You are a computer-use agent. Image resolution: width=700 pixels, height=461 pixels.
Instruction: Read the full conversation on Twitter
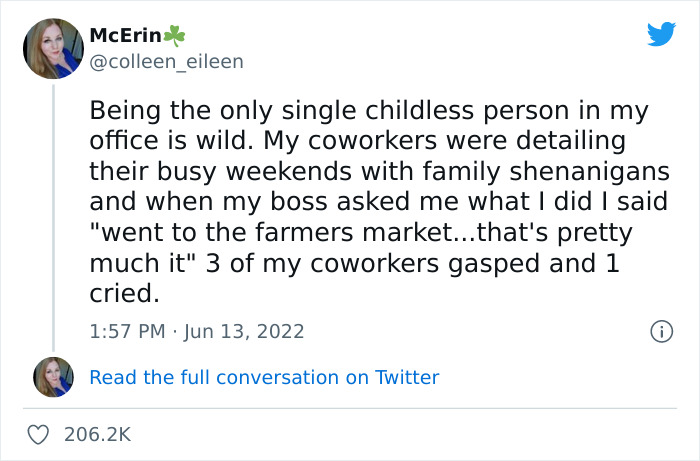[264, 377]
